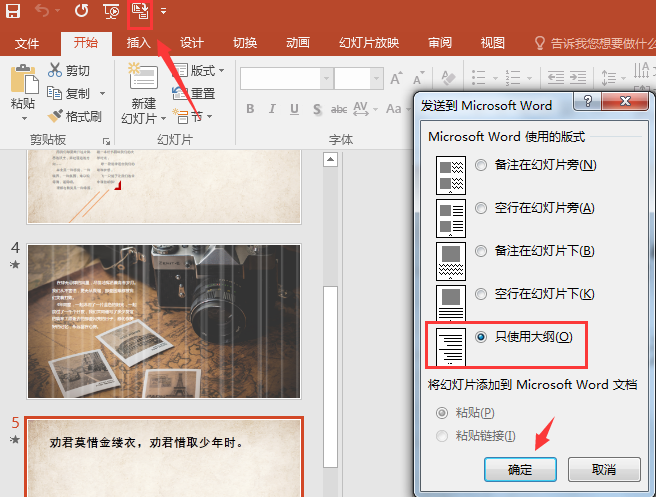Select the 粘贴(P) radio option
This screenshot has width=656, height=497.
pyautogui.click(x=442, y=413)
